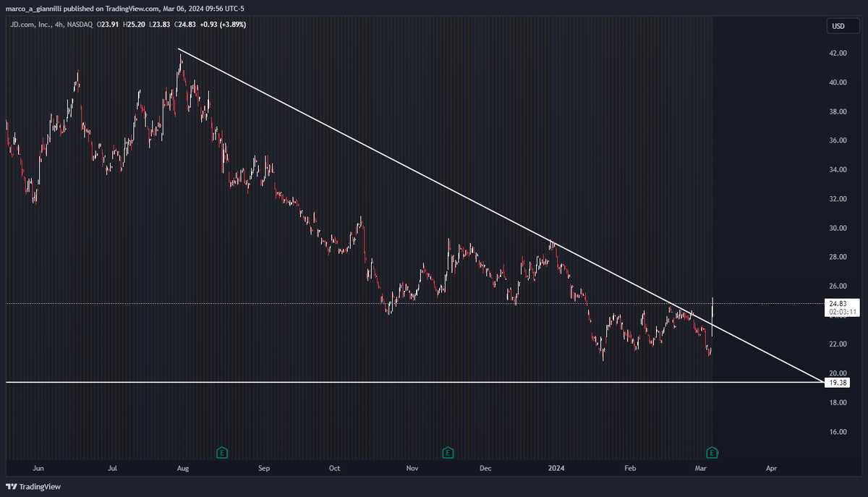The width and height of the screenshot is (868, 497).
Task: Click the 28.00 price axis label
Action: [838, 257]
